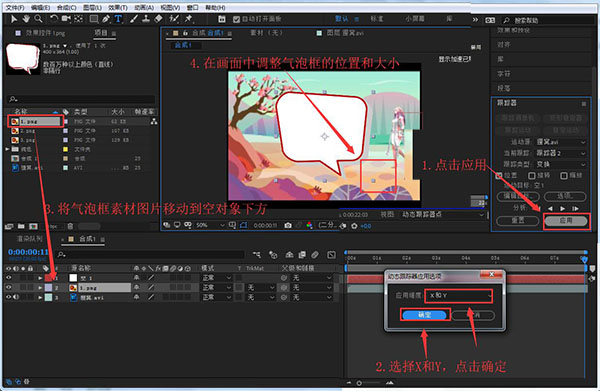This screenshot has width=600, height=391.
Task: Hide the 1.png layer with eye toggle
Action: (8, 287)
